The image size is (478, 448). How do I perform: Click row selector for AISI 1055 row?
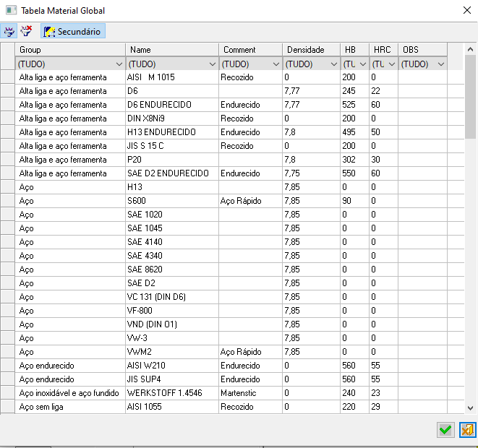pyautogui.click(x=8, y=407)
